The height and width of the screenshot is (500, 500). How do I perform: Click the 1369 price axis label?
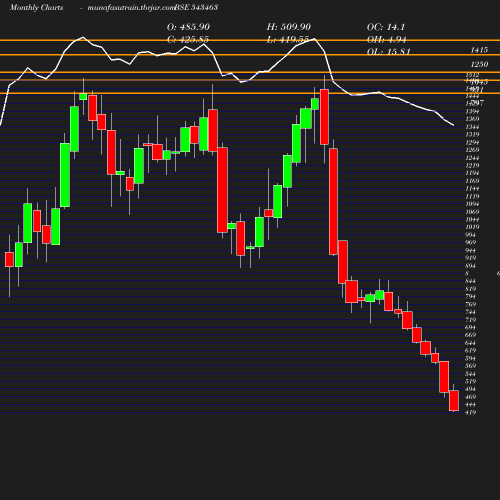472,119
